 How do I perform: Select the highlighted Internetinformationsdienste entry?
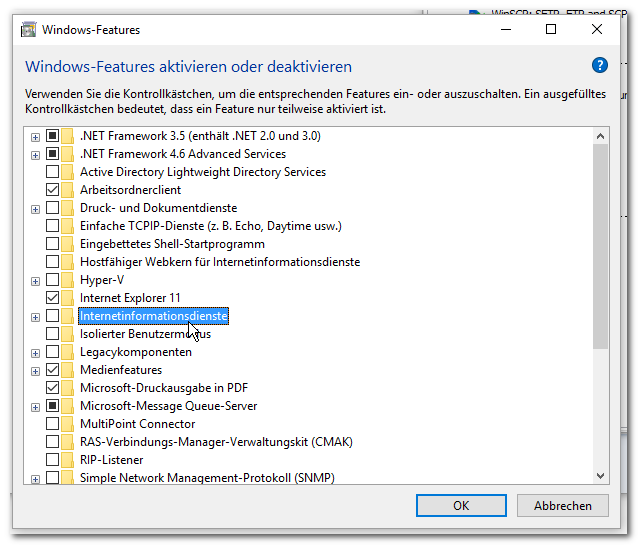[153, 316]
